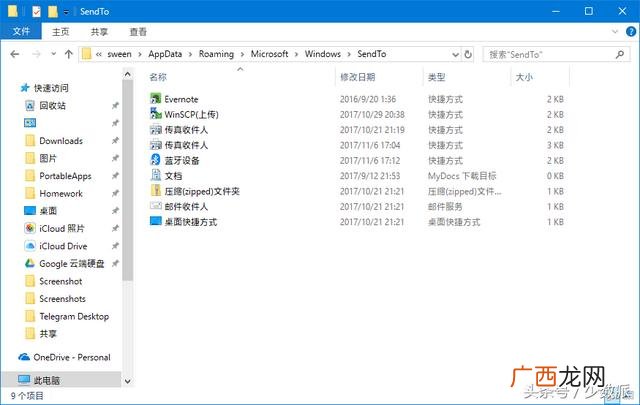Click the Back navigation arrow
This screenshot has width=640, height=405.
tap(15, 54)
